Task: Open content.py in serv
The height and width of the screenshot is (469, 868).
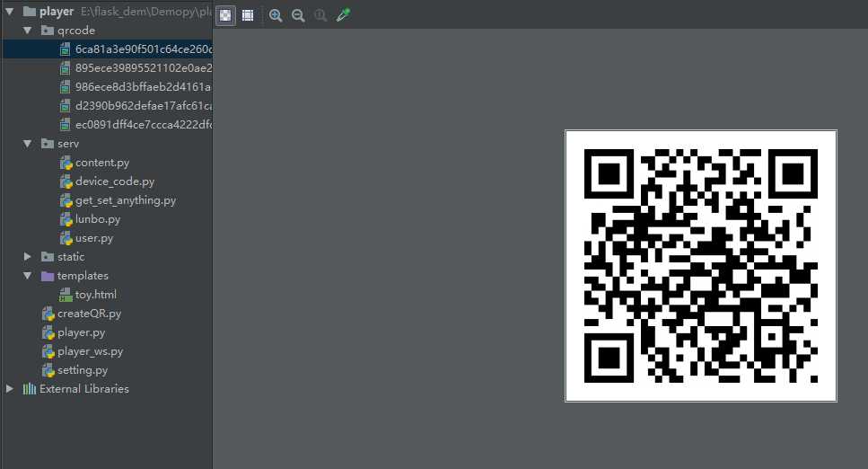Action: click(102, 163)
